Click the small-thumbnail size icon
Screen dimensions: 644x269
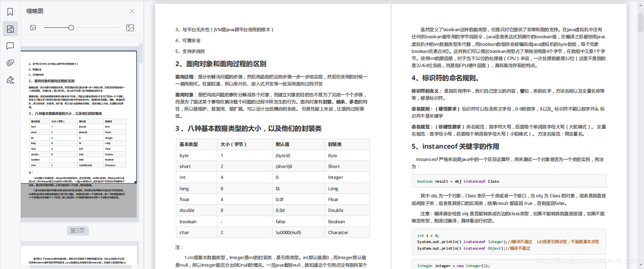33,28
